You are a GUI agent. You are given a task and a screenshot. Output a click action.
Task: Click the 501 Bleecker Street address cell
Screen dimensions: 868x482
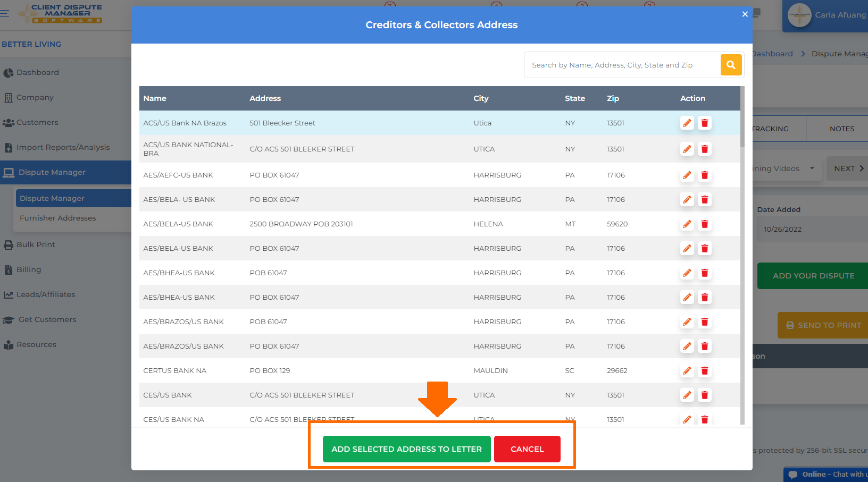point(282,123)
